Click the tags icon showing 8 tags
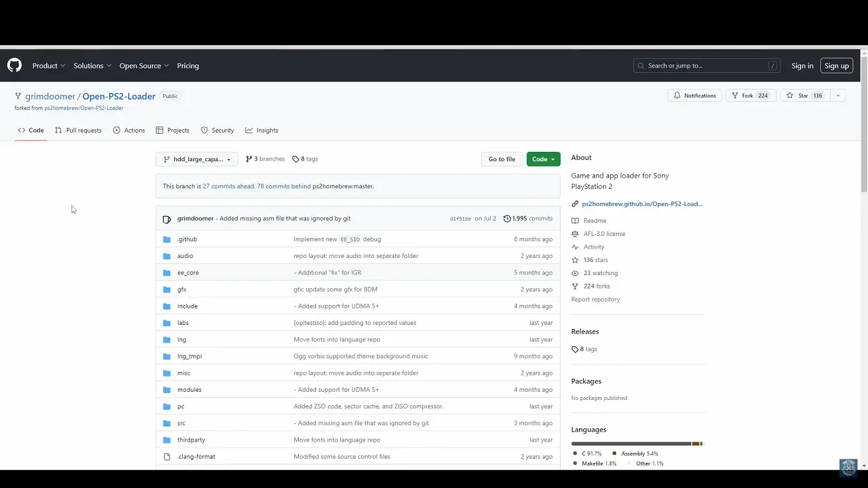The image size is (868, 488). (296, 159)
